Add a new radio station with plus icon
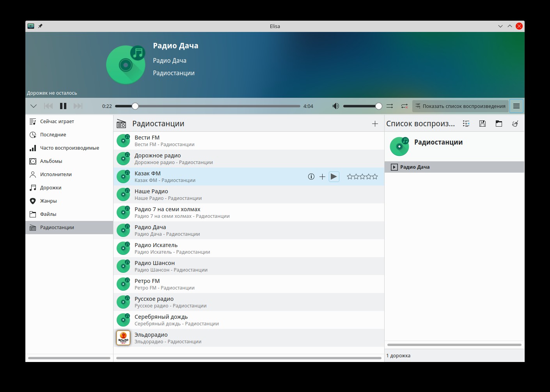Viewport: 550px width, 392px height. click(375, 124)
